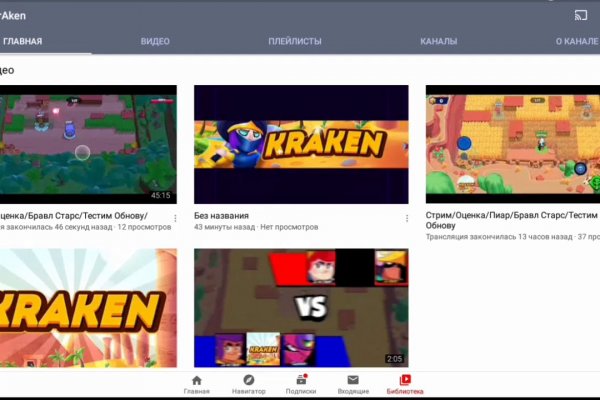Play the video with 45:15 duration
600x400 pixels.
[x=88, y=144]
